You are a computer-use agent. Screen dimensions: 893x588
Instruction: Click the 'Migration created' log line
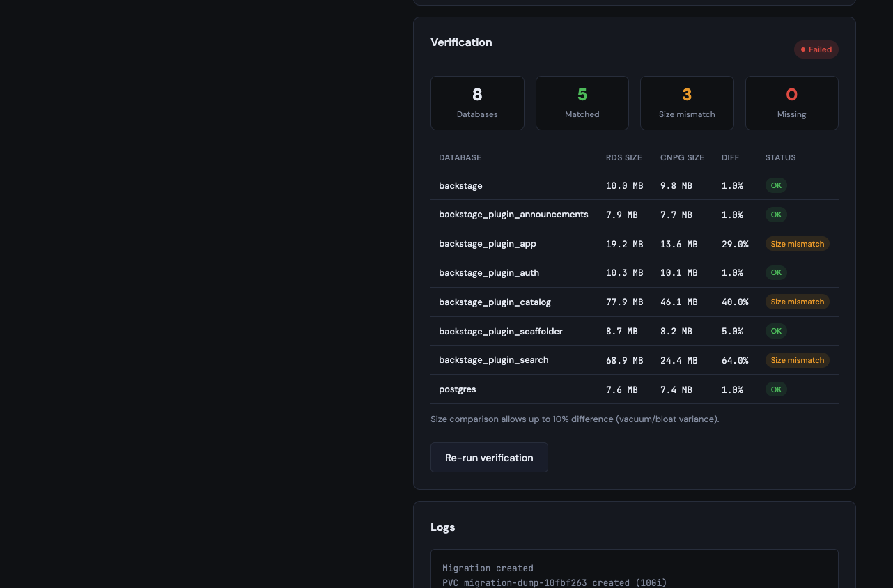[488, 568]
